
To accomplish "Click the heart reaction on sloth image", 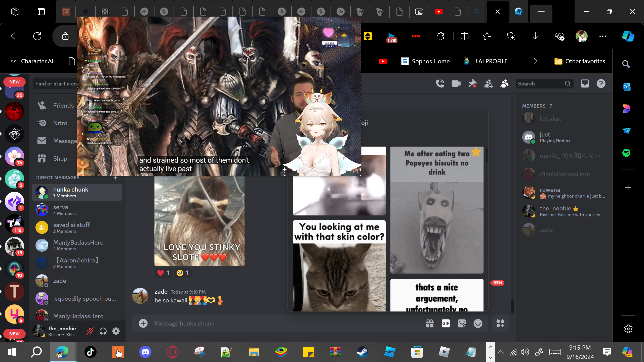I will click(163, 273).
